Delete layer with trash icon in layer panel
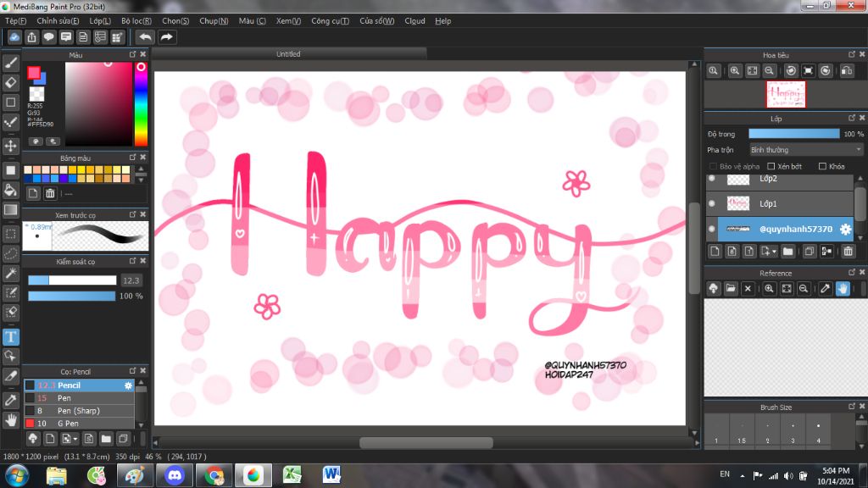868x488 pixels. click(848, 251)
